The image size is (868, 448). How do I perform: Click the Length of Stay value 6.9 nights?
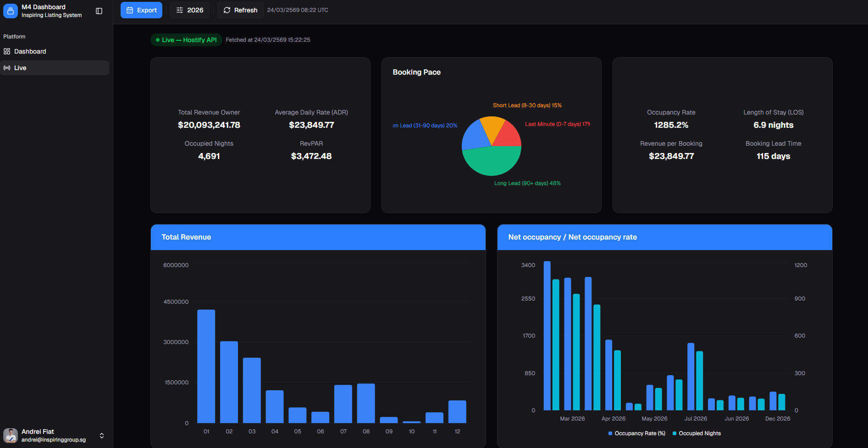click(x=774, y=125)
